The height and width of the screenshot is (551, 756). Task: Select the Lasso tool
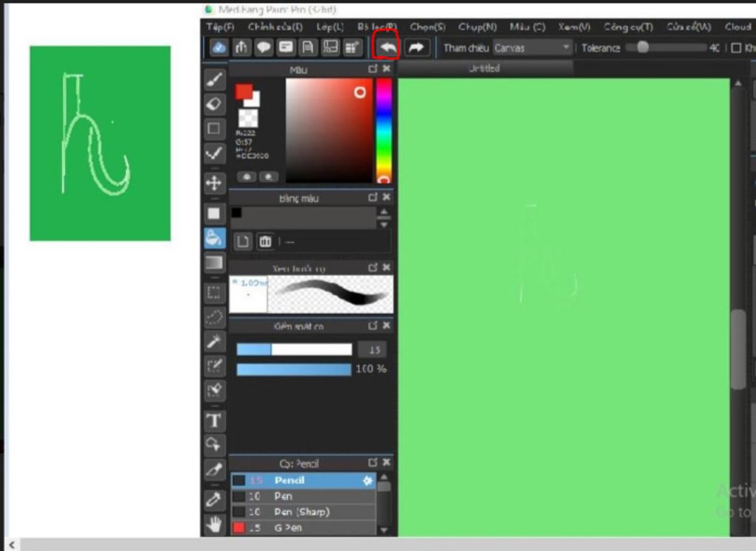215,317
